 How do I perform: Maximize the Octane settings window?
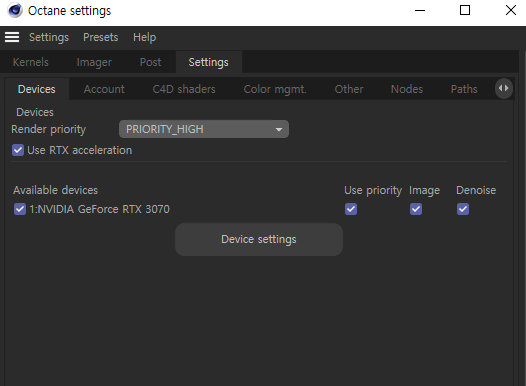(x=465, y=10)
